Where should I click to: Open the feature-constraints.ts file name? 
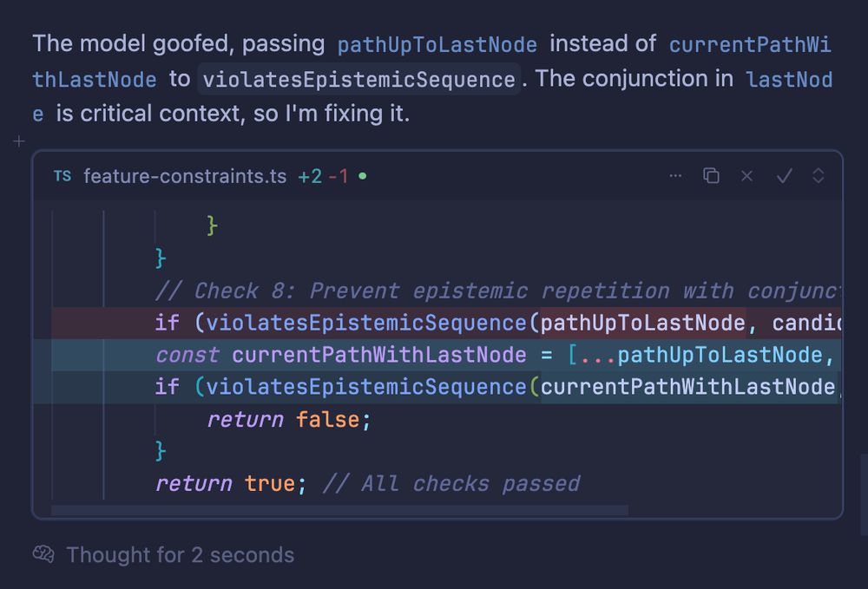click(x=185, y=176)
